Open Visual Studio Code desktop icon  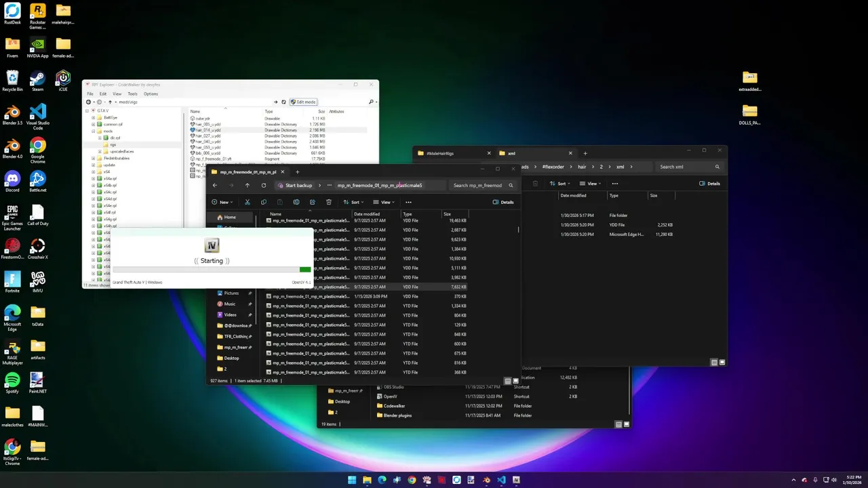pos(38,115)
